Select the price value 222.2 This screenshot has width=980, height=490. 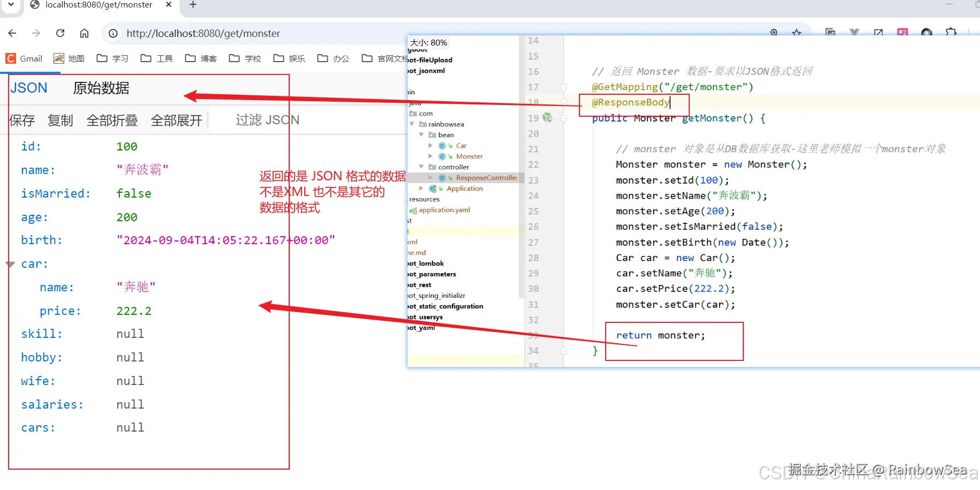coord(134,311)
